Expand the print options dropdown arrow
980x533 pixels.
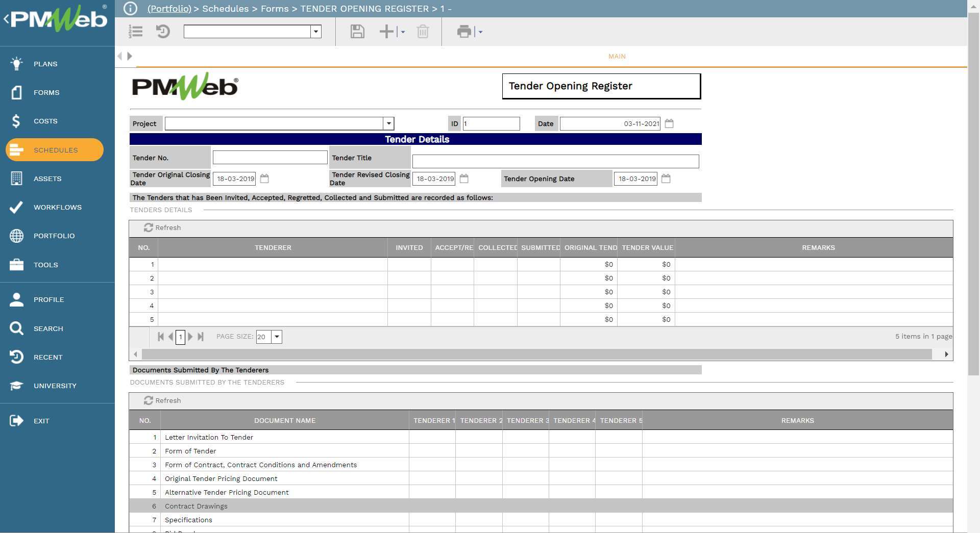[x=480, y=32]
